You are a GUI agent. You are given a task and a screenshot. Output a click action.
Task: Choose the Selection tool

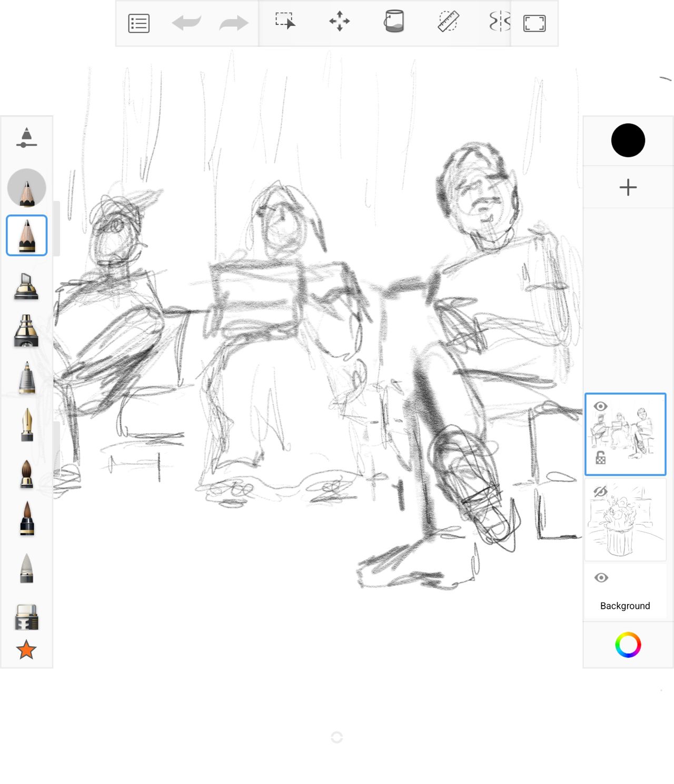285,22
